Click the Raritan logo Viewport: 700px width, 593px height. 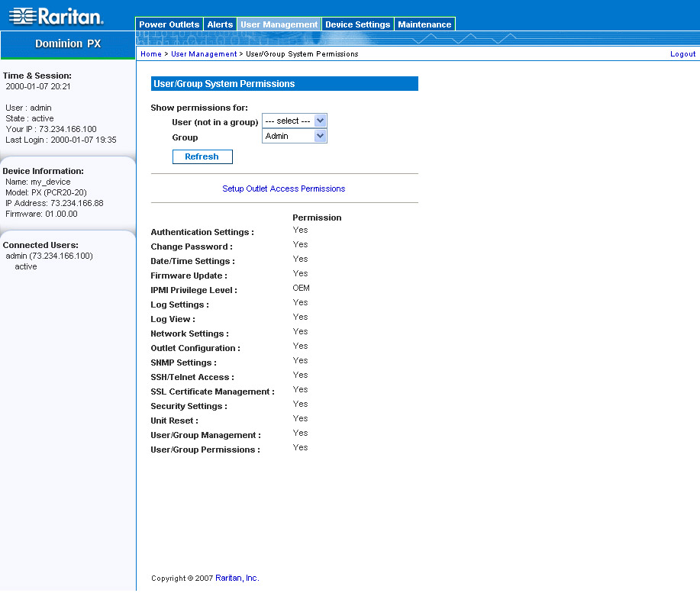56,16
